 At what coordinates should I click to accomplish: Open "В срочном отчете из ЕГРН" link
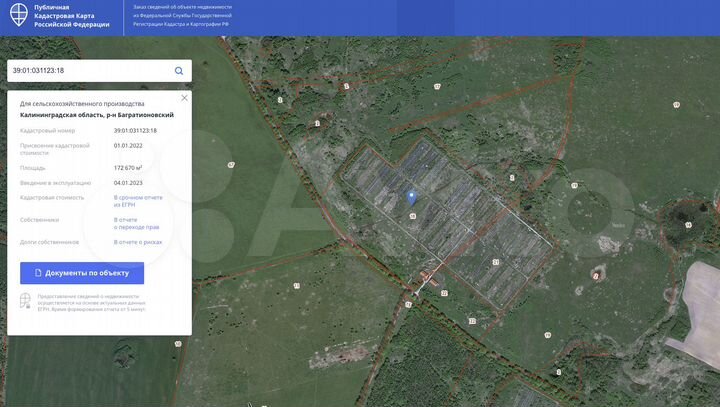pyautogui.click(x=138, y=201)
